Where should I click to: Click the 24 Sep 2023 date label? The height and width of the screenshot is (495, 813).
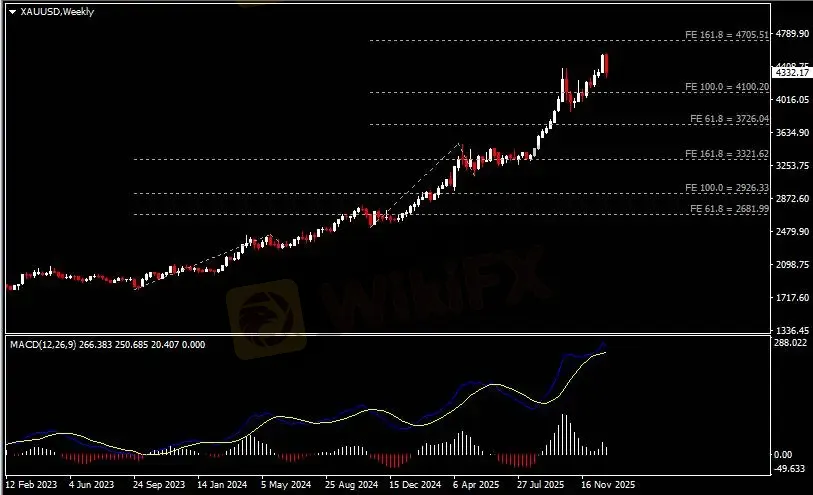pos(159,485)
